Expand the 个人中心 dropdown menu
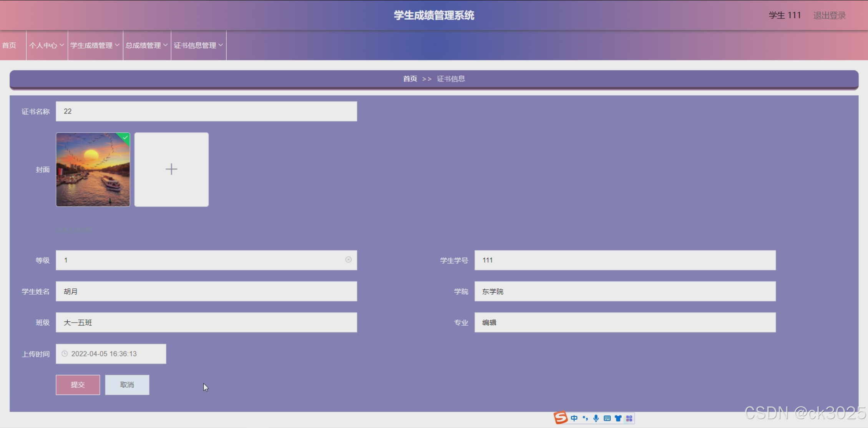 [x=47, y=45]
